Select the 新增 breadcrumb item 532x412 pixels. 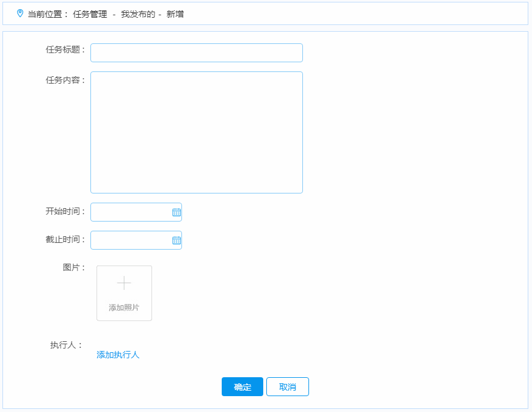coord(175,13)
